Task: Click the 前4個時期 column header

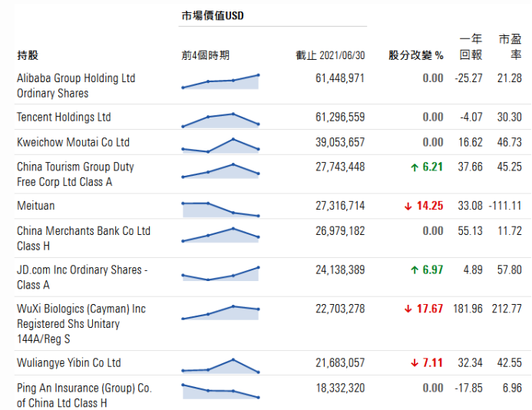Action: pos(205,56)
